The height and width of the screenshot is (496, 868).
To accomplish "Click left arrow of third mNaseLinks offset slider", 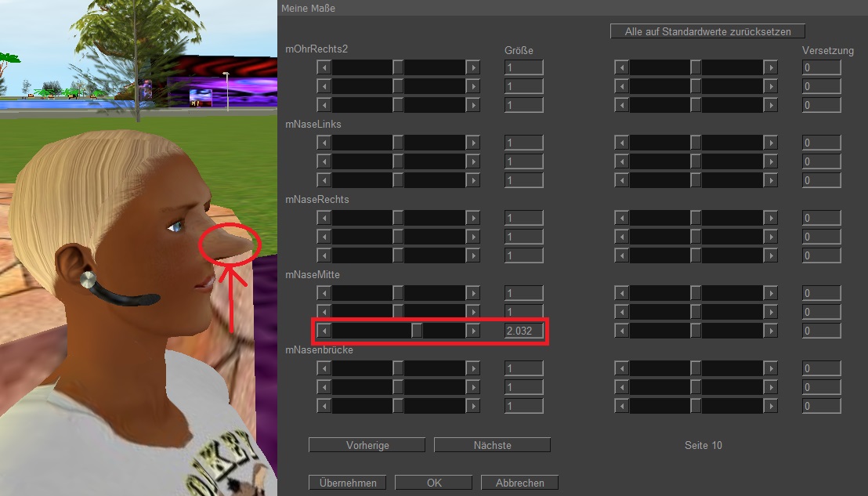I will pos(621,180).
